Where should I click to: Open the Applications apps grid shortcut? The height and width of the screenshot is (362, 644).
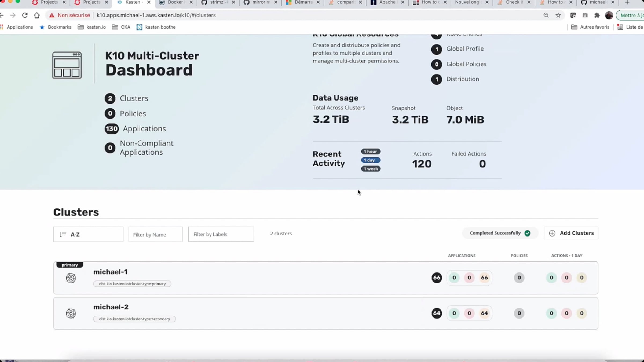point(17,27)
